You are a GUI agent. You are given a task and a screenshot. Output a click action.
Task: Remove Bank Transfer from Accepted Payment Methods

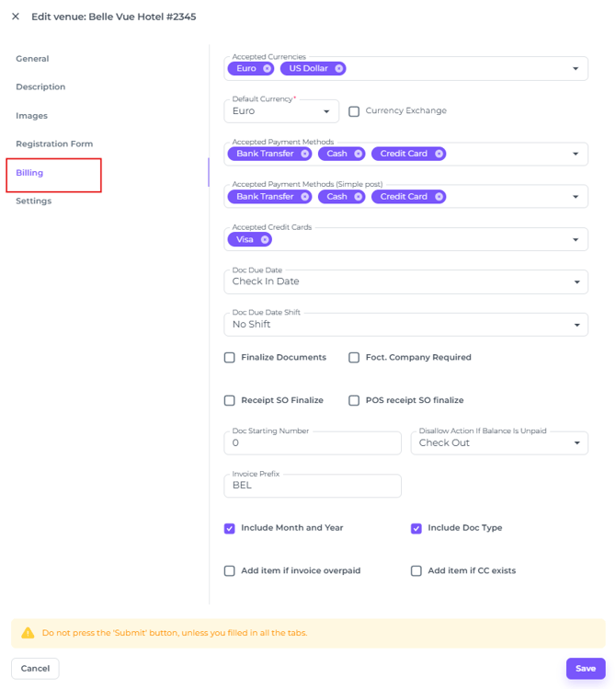tap(304, 154)
